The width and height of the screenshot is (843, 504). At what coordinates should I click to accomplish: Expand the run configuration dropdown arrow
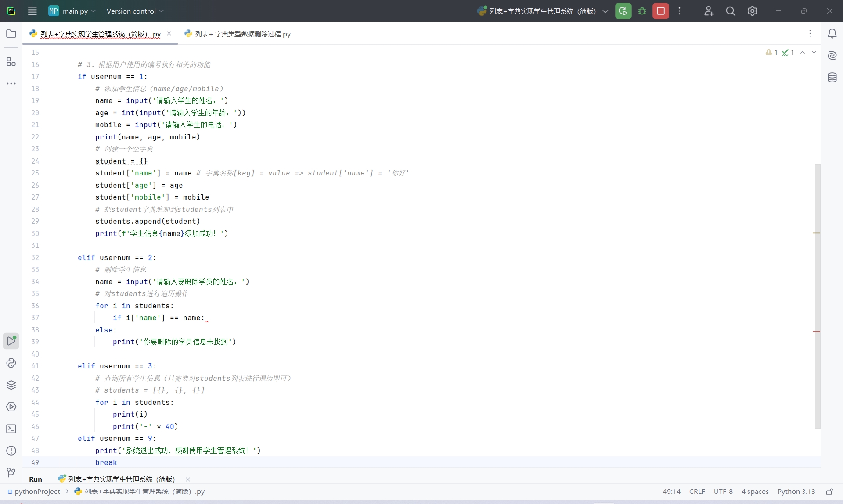point(605,11)
